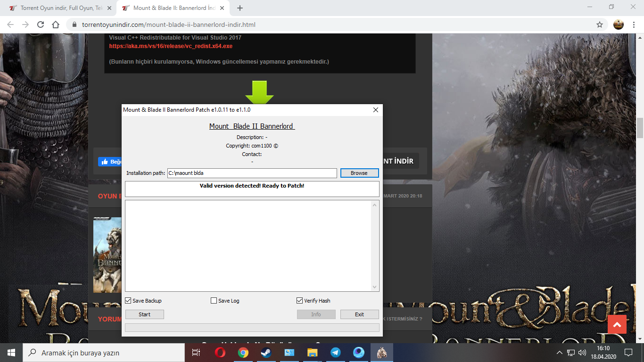The width and height of the screenshot is (644, 362).
Task: Open Task View on the taskbar
Action: click(196, 353)
